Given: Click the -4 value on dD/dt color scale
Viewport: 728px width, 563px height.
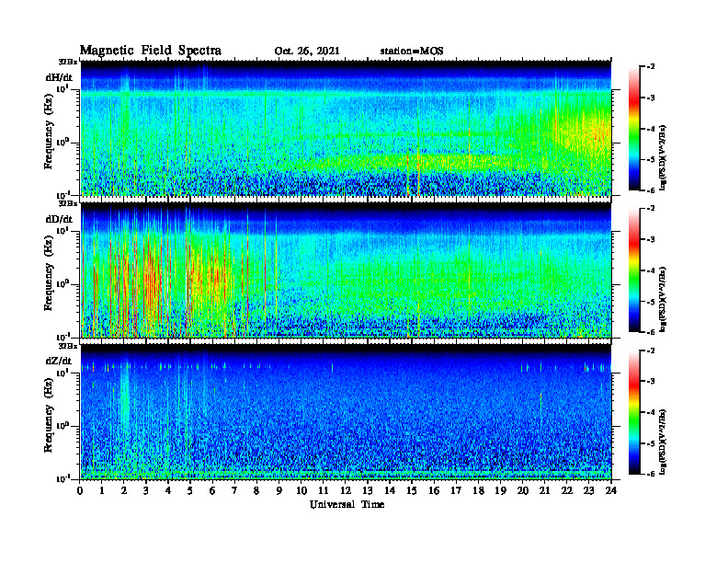Looking at the screenshot, I should coord(651,270).
